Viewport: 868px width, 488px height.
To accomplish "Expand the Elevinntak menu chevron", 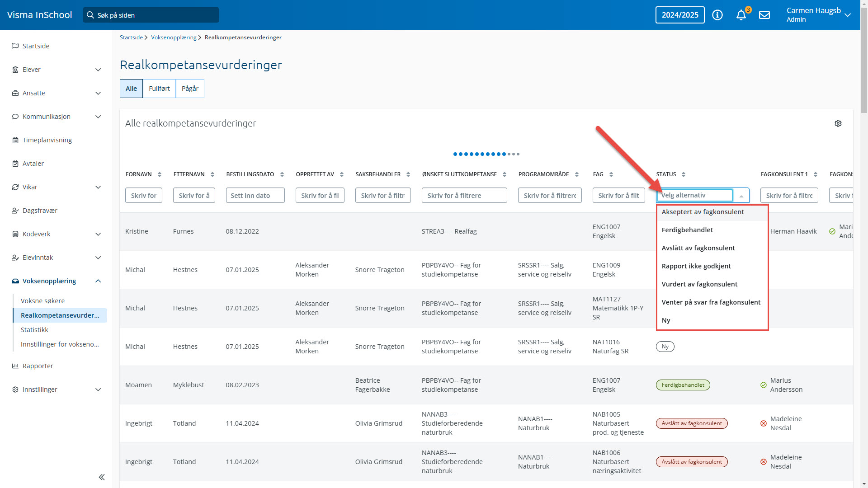I will (x=98, y=258).
